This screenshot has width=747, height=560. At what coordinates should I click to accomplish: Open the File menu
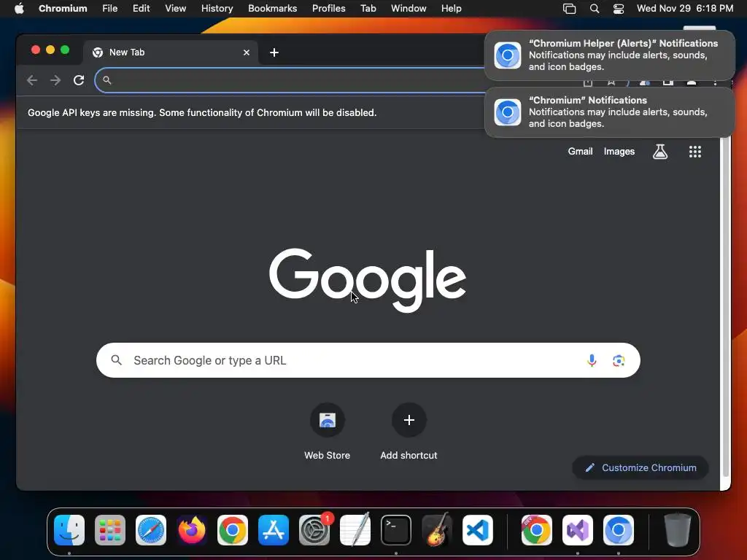coord(109,9)
